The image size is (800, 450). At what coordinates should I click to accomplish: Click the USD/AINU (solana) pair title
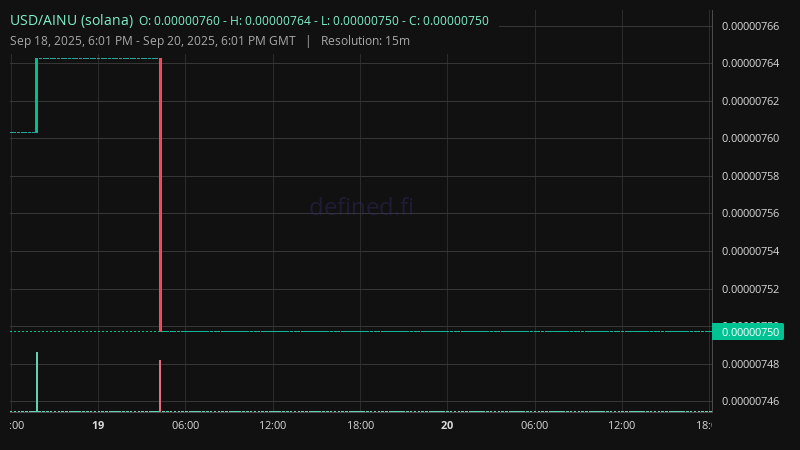(71, 20)
